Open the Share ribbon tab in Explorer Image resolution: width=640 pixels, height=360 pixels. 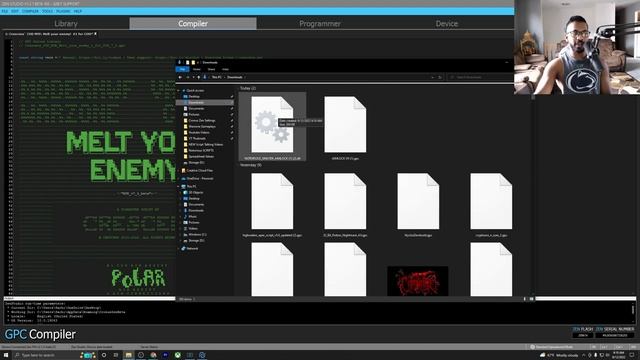pyautogui.click(x=211, y=69)
